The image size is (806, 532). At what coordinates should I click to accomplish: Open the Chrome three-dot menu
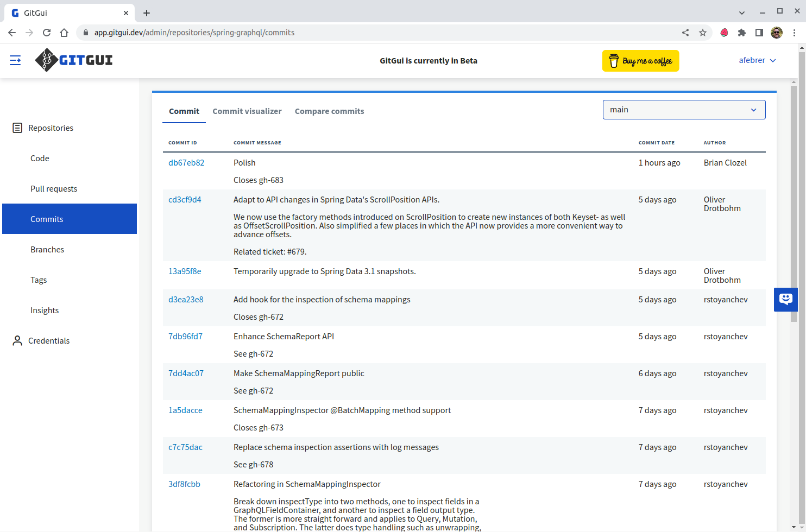click(x=794, y=33)
